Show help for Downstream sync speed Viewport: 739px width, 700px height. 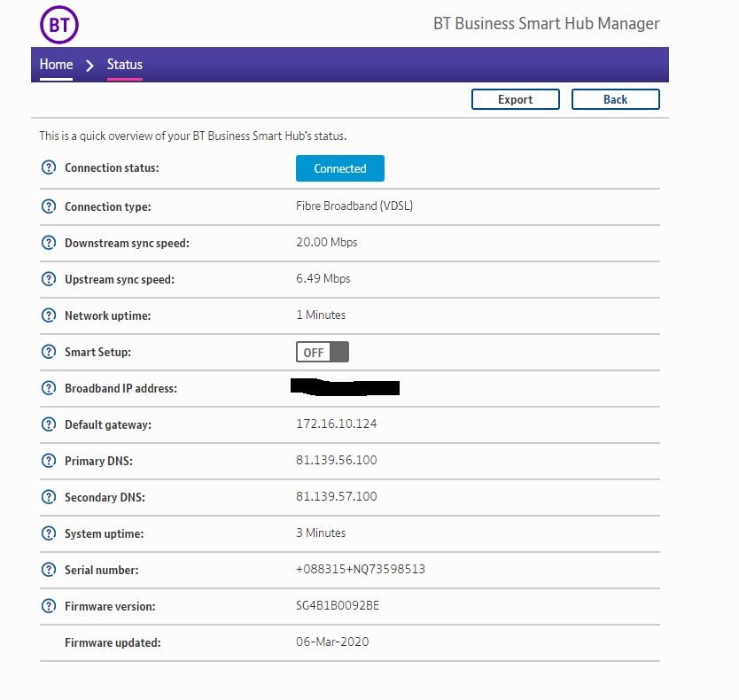[x=49, y=243]
